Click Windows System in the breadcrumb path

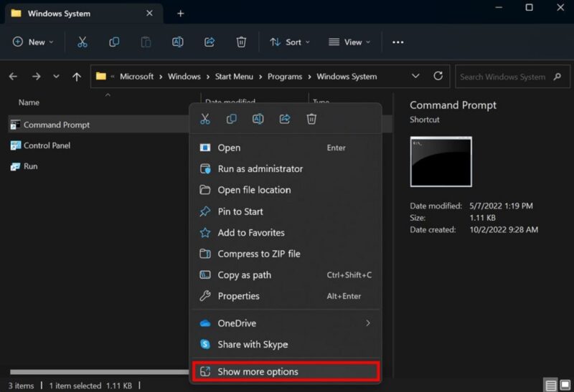347,77
